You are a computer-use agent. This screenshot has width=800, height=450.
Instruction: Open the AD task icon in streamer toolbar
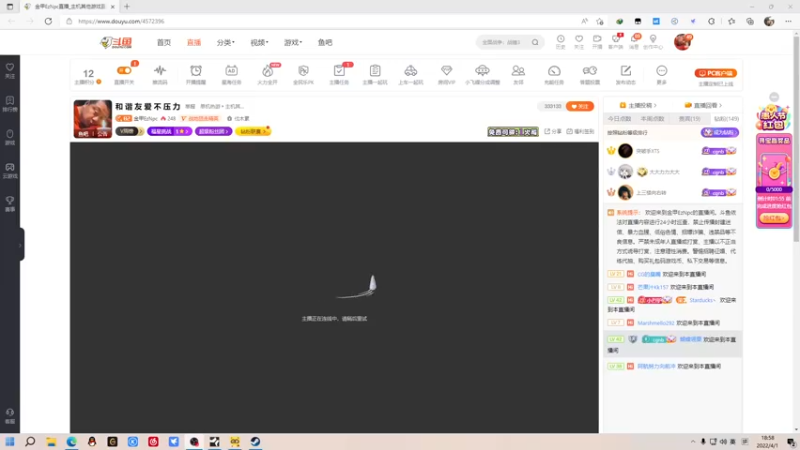231,70
